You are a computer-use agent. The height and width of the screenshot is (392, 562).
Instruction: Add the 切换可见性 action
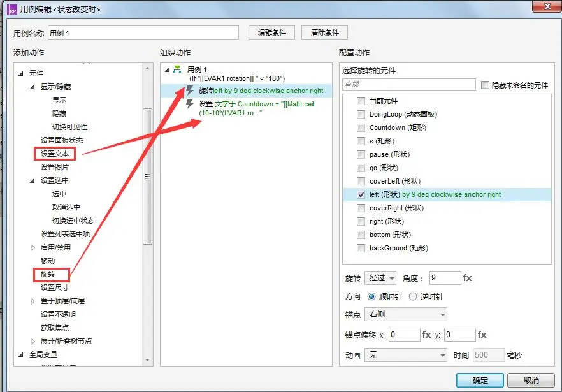(69, 127)
